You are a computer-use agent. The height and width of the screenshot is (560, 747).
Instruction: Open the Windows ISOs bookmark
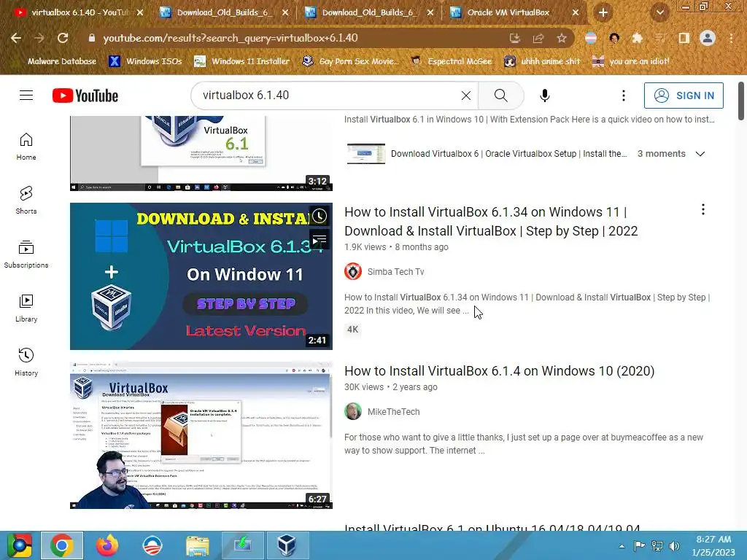pos(146,61)
